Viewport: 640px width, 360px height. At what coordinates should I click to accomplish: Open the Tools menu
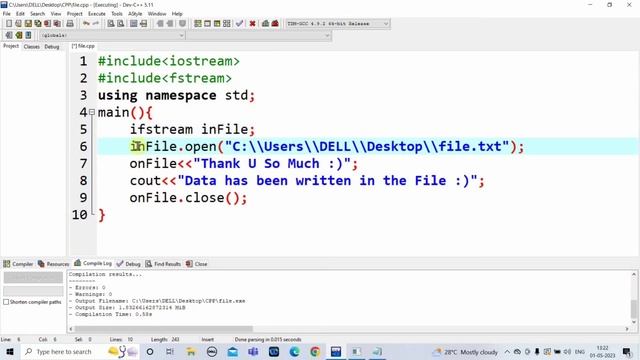coord(117,14)
